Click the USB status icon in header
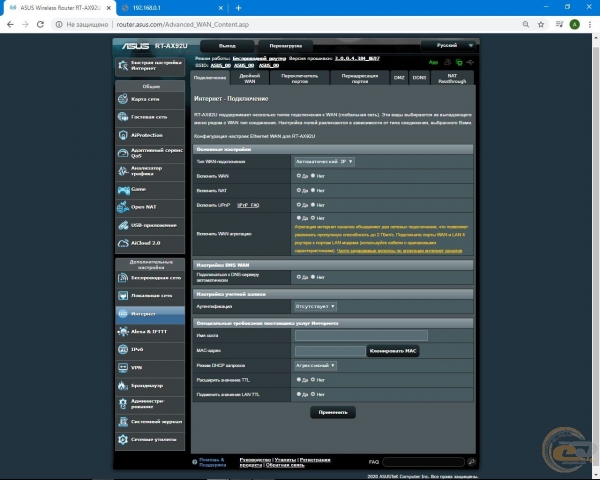This screenshot has height=480, width=600. click(x=470, y=62)
